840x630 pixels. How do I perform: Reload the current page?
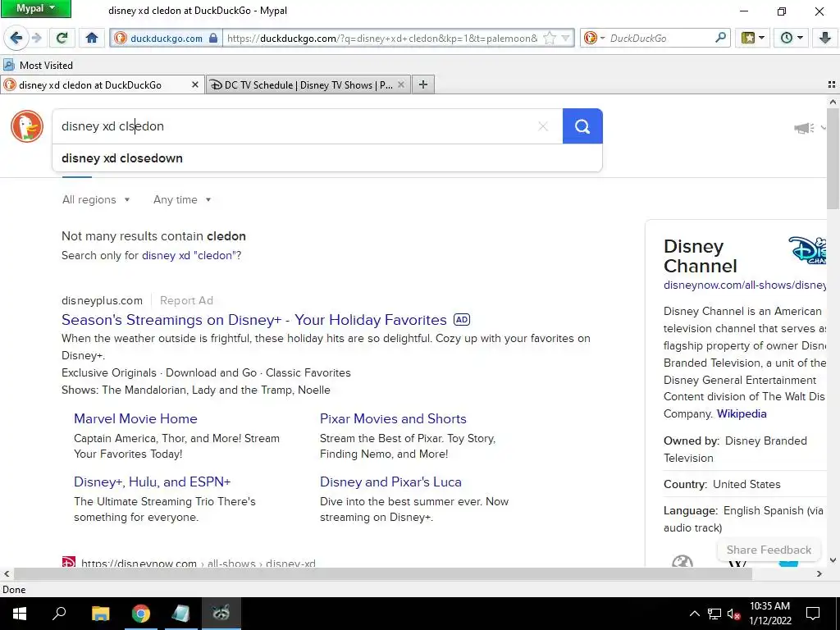click(x=62, y=38)
